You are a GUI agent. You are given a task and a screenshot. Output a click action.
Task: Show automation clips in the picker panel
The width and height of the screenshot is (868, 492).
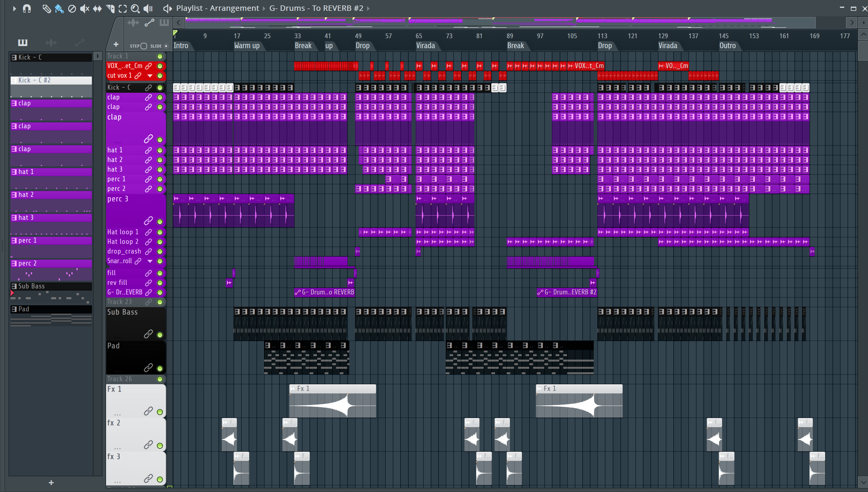coord(80,42)
